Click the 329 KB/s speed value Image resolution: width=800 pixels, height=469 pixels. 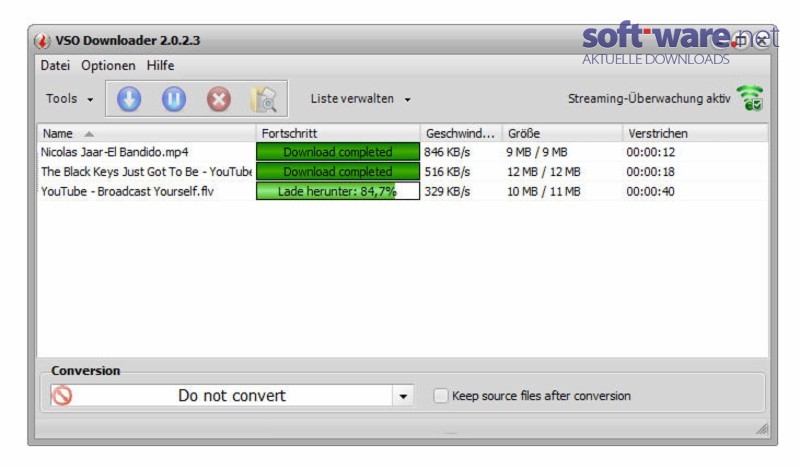[x=447, y=191]
